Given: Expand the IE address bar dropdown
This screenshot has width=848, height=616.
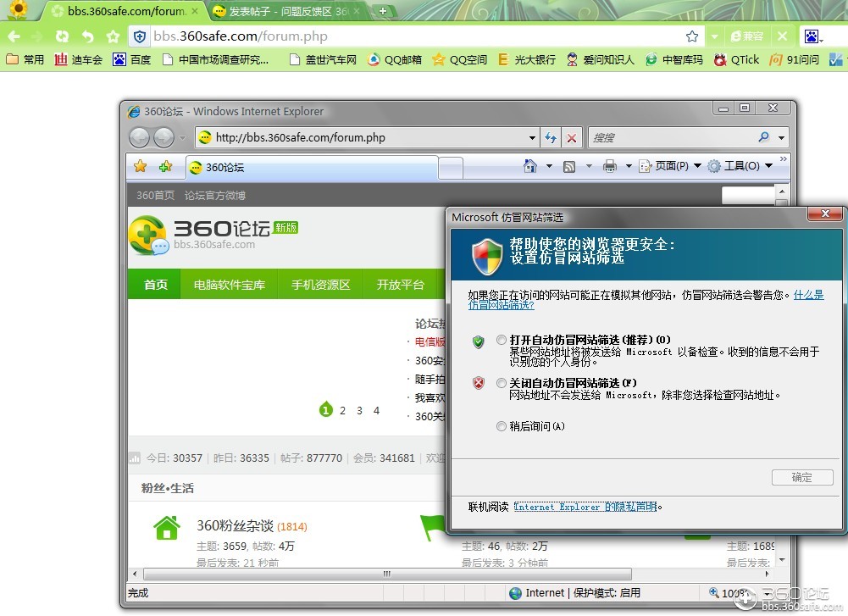Looking at the screenshot, I should (x=533, y=137).
